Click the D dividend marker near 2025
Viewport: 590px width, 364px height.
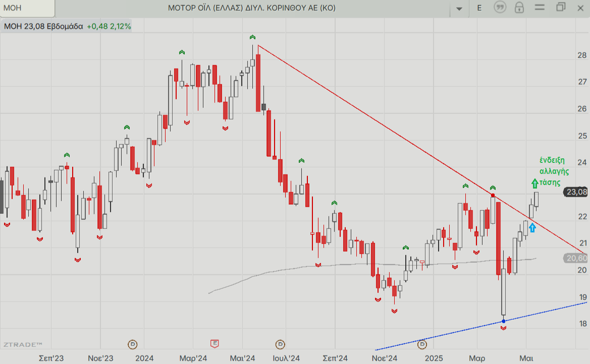click(422, 344)
